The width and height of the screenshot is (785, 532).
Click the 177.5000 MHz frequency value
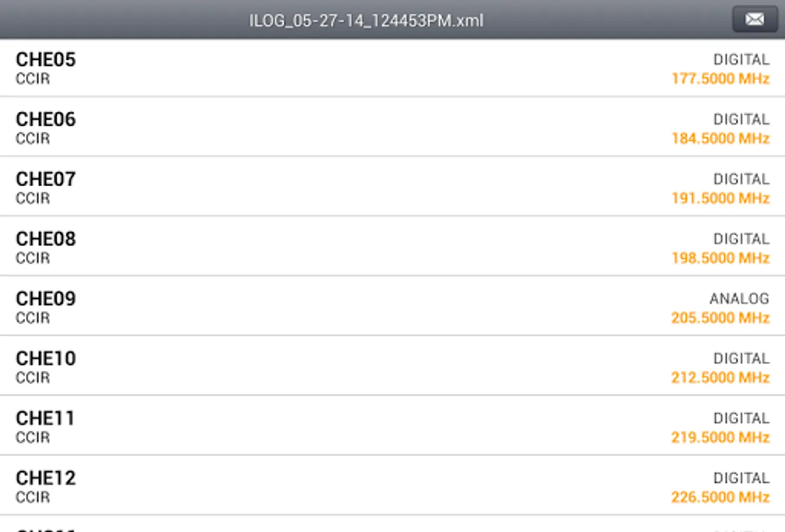tap(720, 79)
